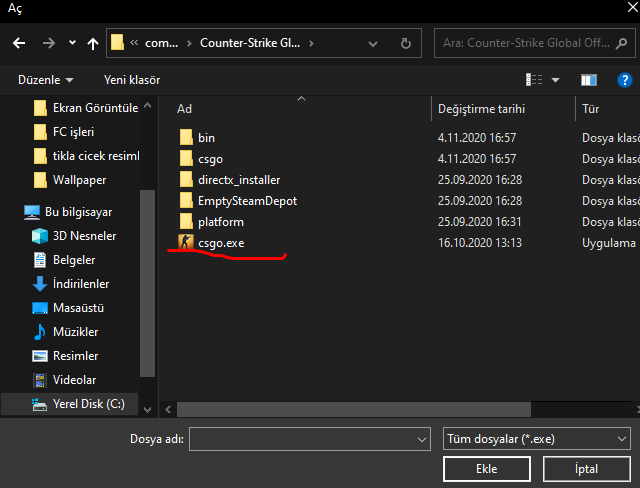Click the Ekle button
This screenshot has width=640, height=488.
(x=487, y=469)
